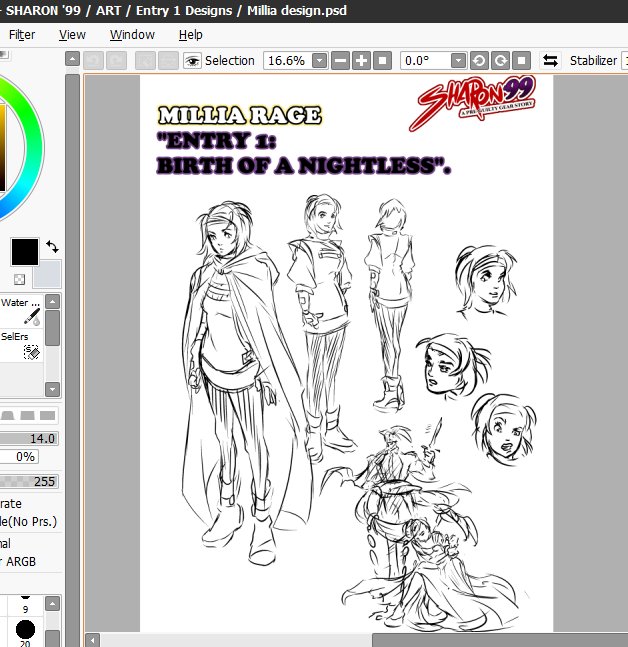
Task: Choose the rounded trapezoid brush edge shape
Action: (7, 415)
